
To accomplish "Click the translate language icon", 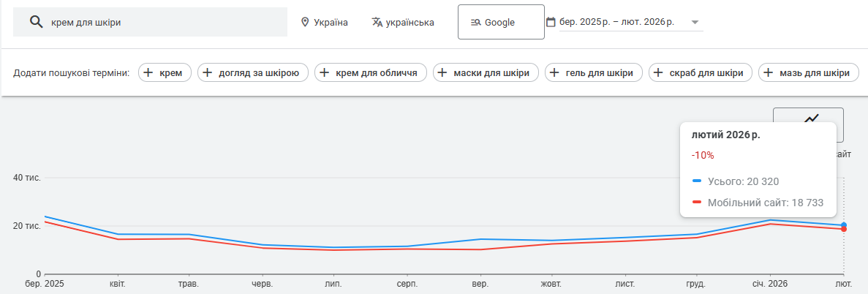I will [x=377, y=22].
